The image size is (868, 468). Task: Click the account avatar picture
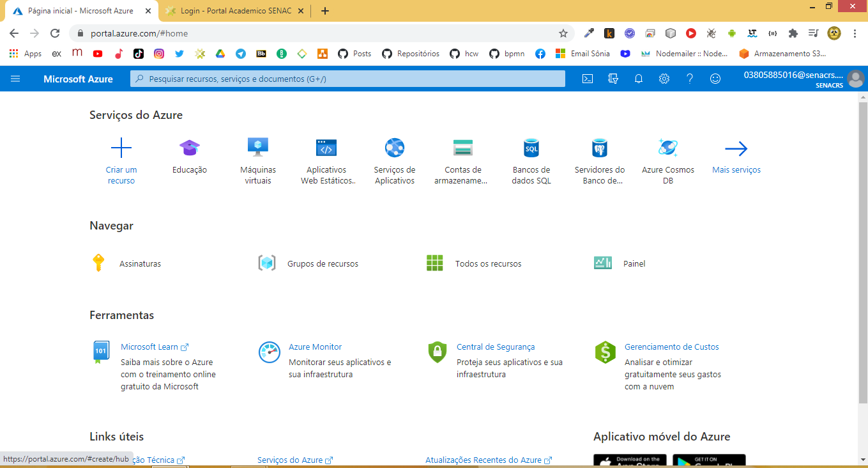(x=855, y=79)
